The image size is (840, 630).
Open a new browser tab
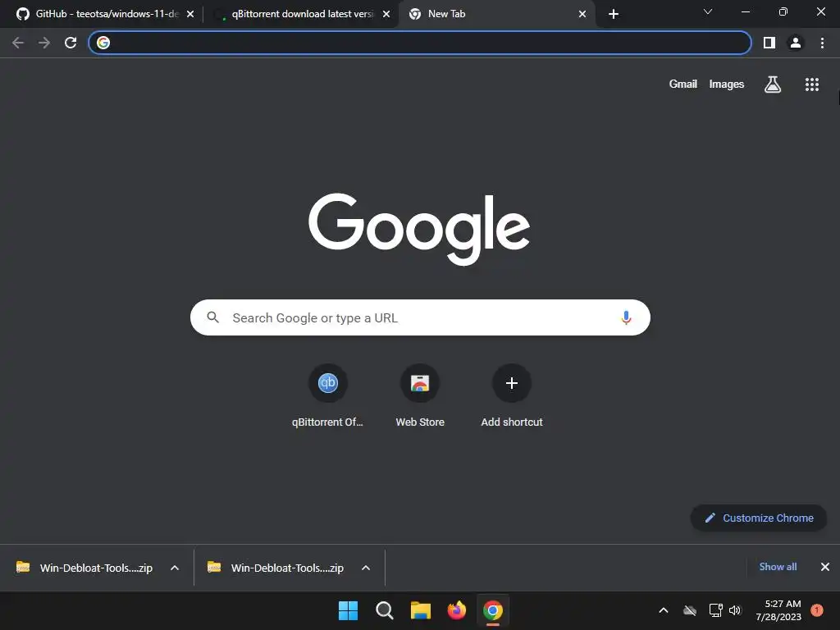[x=614, y=14]
